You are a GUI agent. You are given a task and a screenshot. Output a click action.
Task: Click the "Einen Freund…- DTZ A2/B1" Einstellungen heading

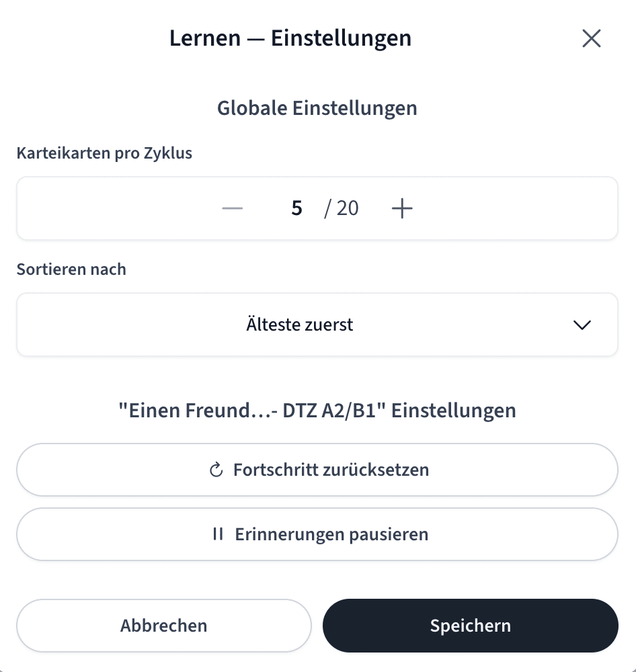(x=317, y=411)
